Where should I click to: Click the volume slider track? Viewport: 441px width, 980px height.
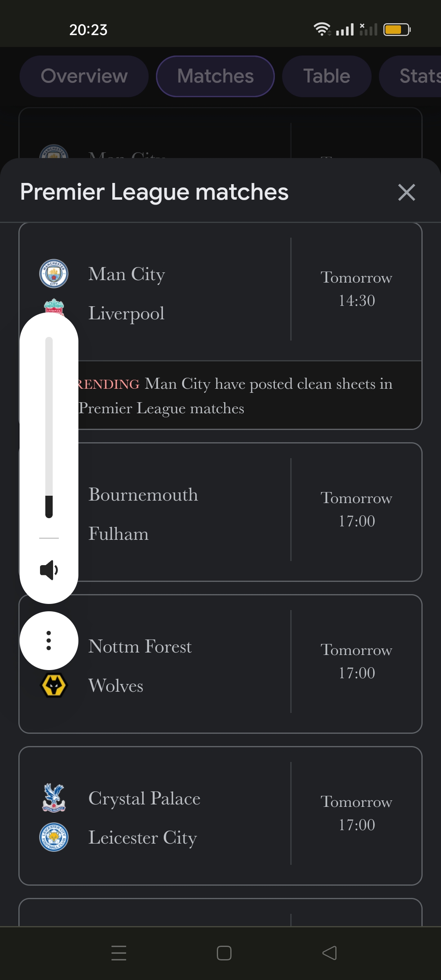49,428
